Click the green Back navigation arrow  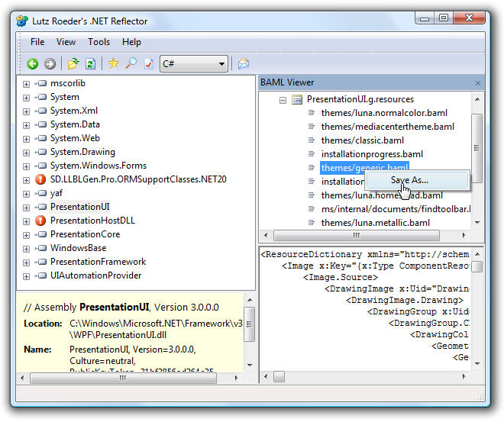(33, 64)
